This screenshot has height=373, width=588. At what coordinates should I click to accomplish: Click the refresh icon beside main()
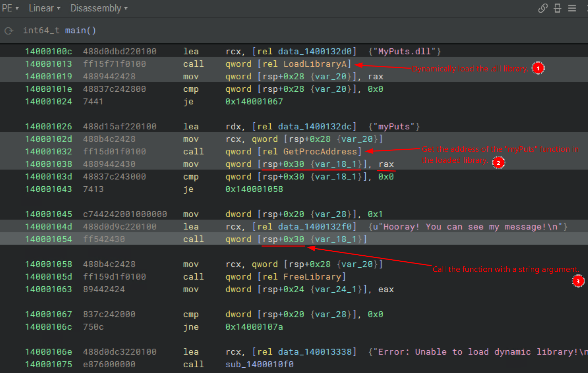click(x=9, y=31)
